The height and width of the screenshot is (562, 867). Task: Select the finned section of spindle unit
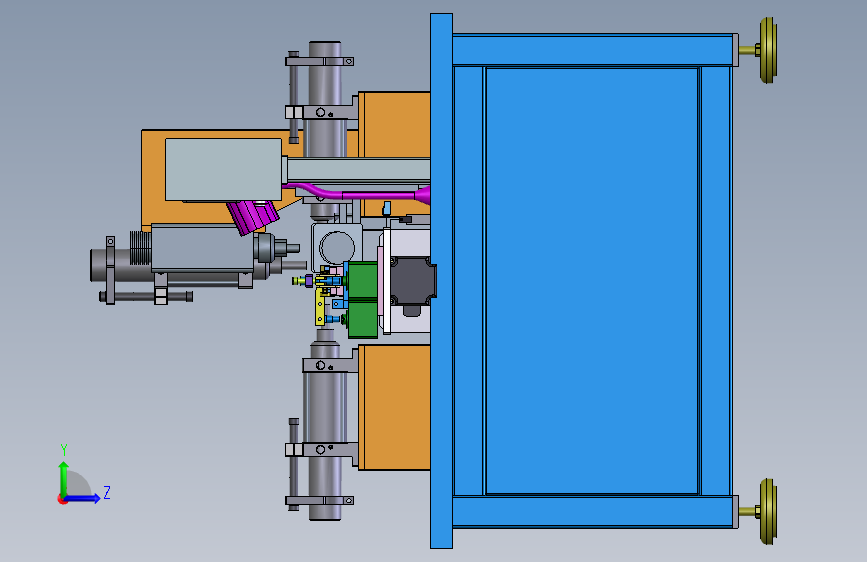140,247
